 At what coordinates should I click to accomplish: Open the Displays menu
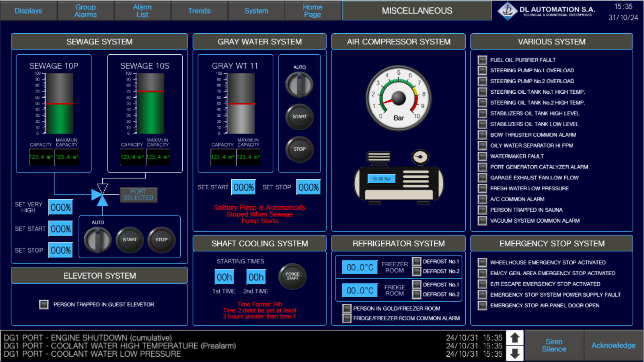(28, 11)
